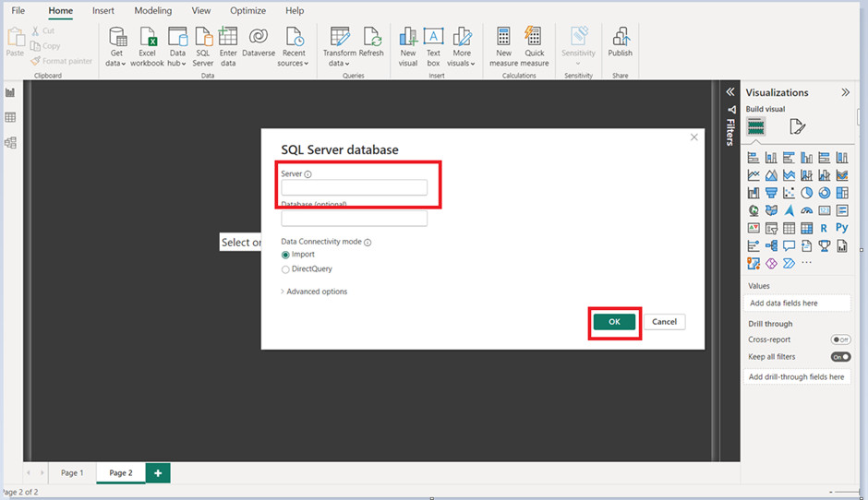The image size is (868, 500).
Task: Open the Modeling ribbon tab
Action: (x=152, y=11)
